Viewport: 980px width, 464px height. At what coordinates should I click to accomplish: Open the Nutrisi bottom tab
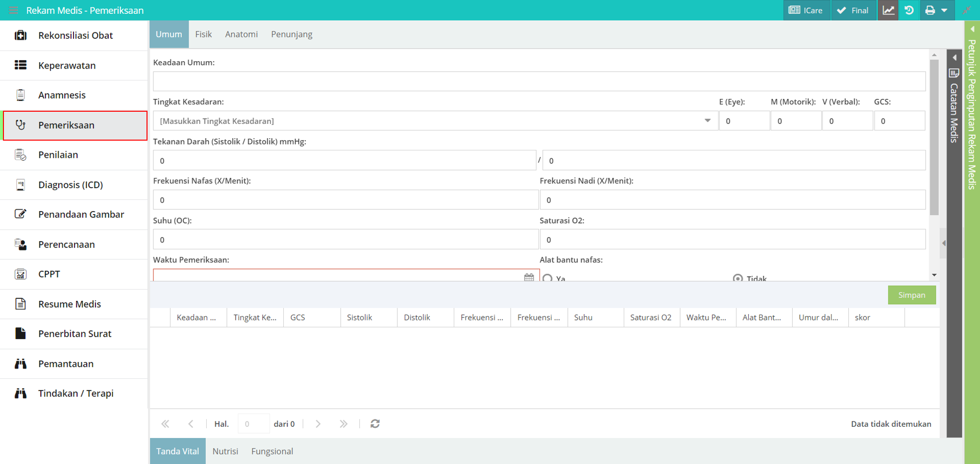pyautogui.click(x=225, y=451)
